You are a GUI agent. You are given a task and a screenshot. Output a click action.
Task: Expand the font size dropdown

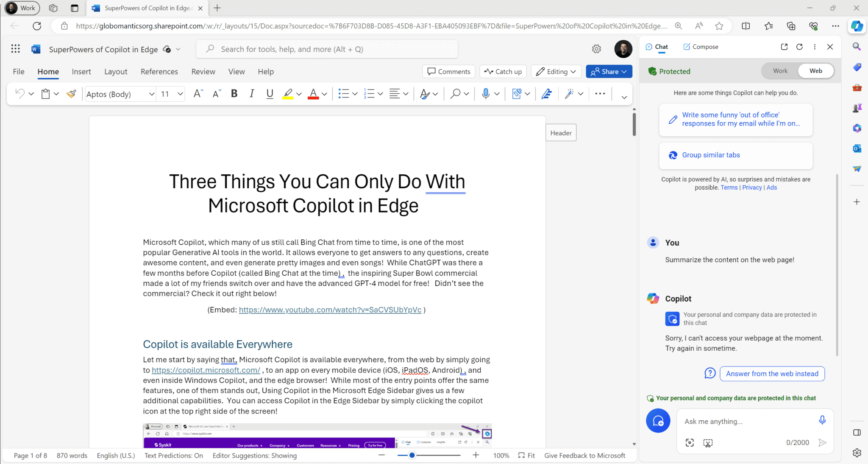click(180, 94)
